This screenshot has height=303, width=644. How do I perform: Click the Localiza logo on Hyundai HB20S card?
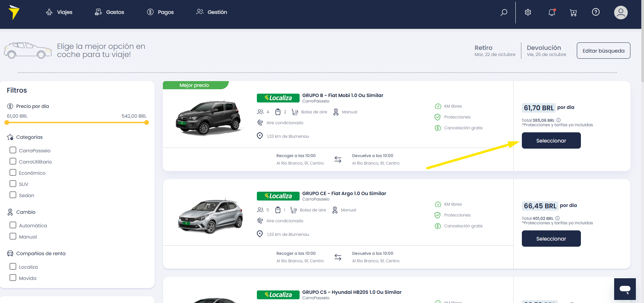(x=278, y=295)
